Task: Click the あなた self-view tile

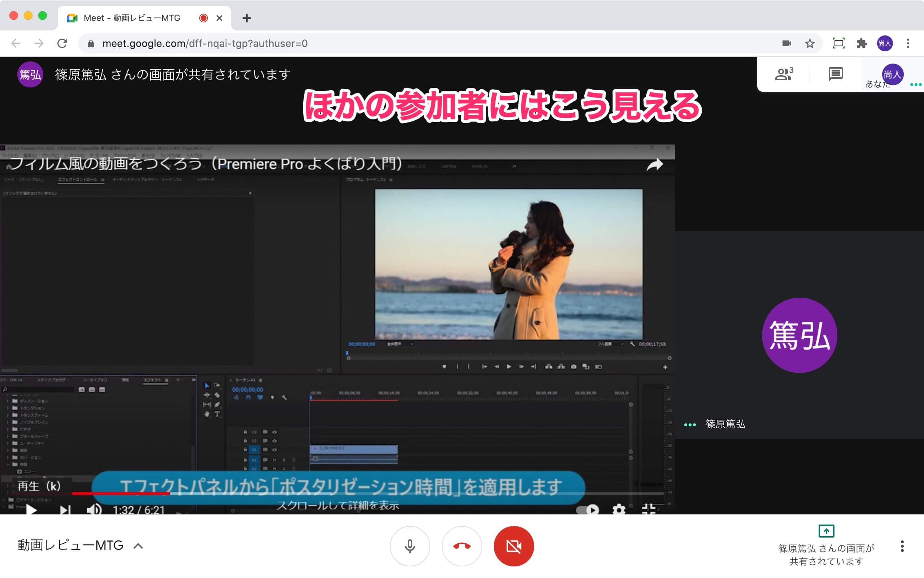Action: pyautogui.click(x=892, y=74)
